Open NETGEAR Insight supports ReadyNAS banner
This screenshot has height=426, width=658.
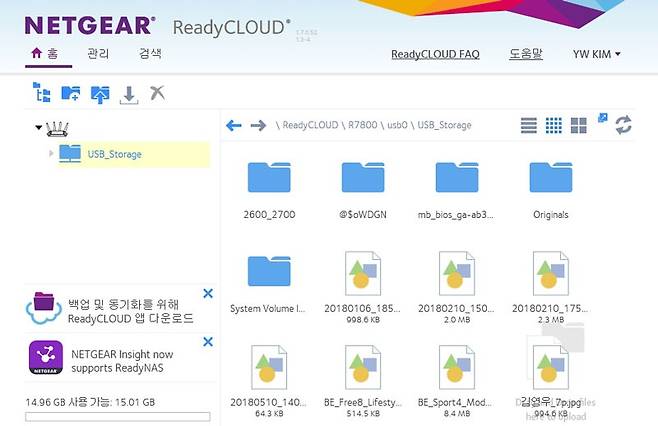tap(122, 361)
